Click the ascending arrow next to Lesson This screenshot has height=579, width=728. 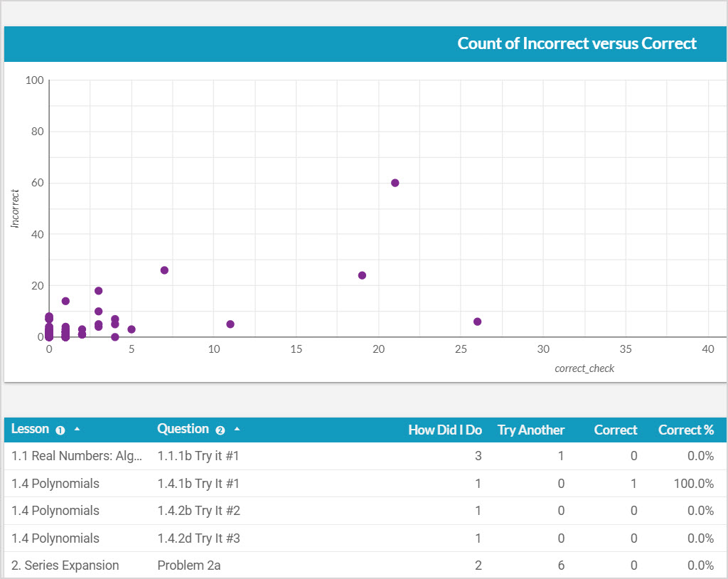coord(77,430)
